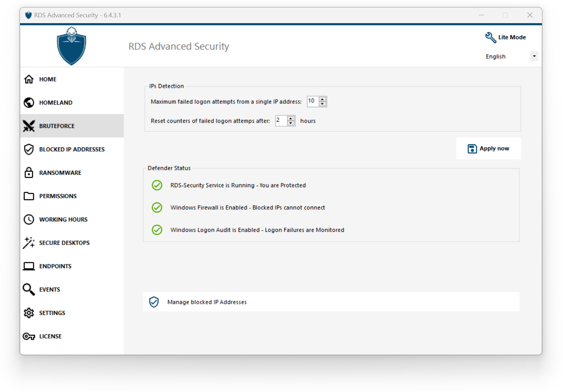563x392 pixels.
Task: Click the 'RDS Advanced Security' header title
Action: (x=179, y=46)
